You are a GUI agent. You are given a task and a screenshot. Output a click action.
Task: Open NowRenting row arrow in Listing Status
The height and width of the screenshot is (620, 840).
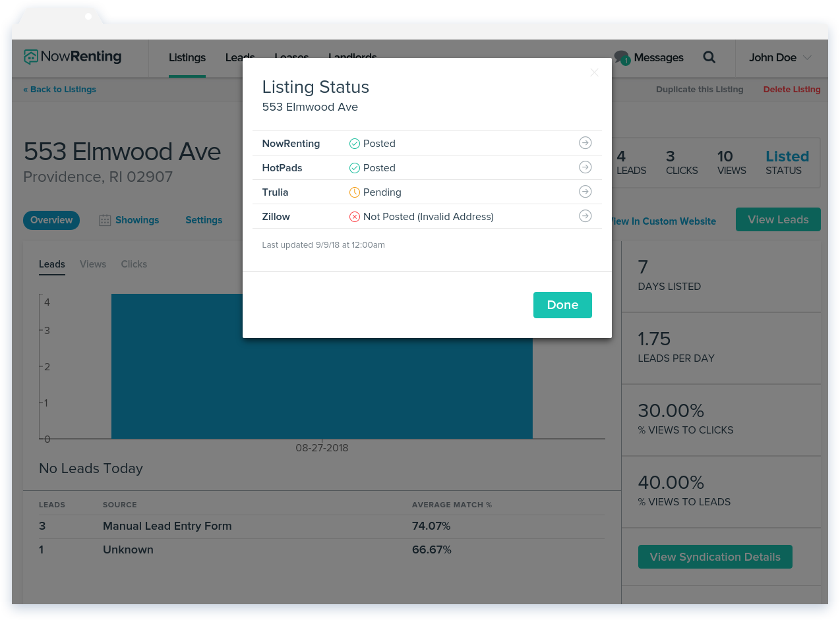click(x=585, y=143)
